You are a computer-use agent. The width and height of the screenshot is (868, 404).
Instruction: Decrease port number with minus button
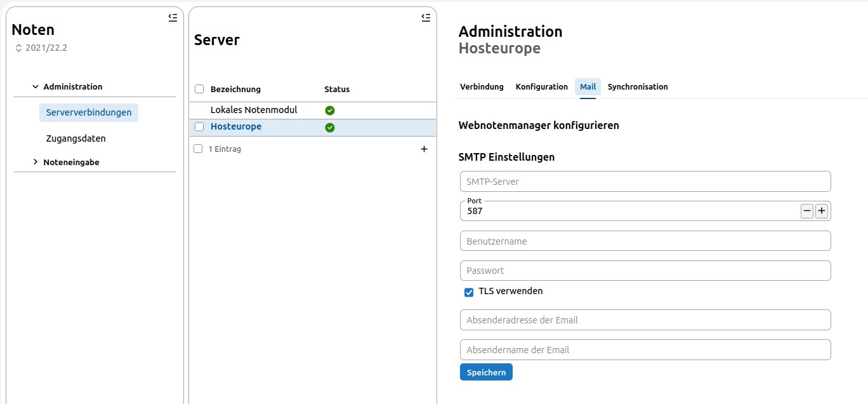click(806, 211)
